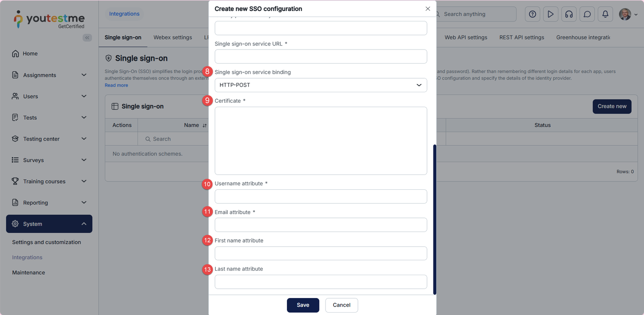Open Single sign-on service binding dropdown

coord(320,85)
